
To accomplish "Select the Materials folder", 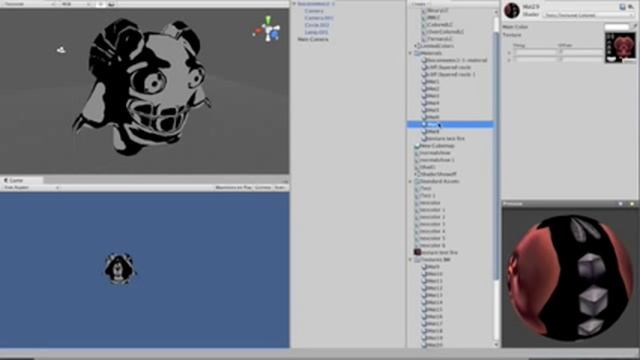I will 428,53.
